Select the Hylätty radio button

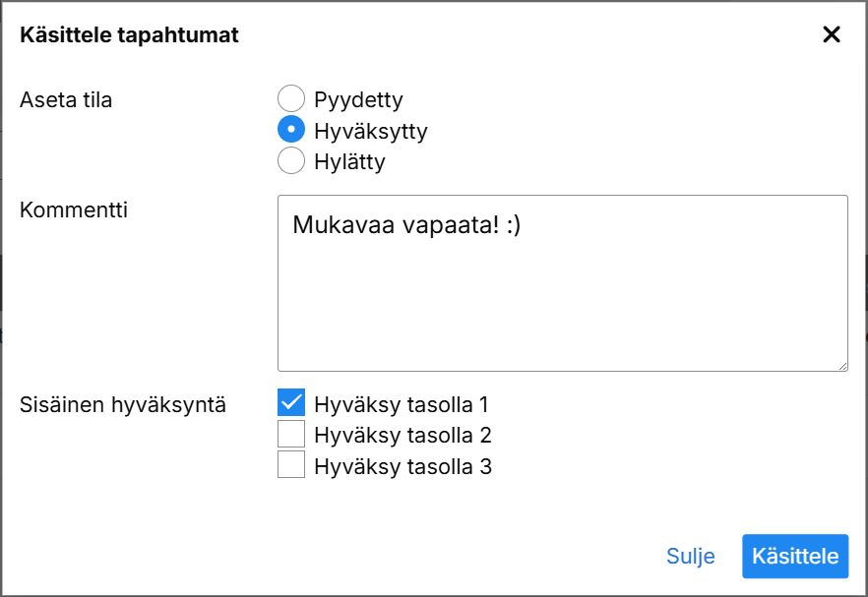(291, 160)
